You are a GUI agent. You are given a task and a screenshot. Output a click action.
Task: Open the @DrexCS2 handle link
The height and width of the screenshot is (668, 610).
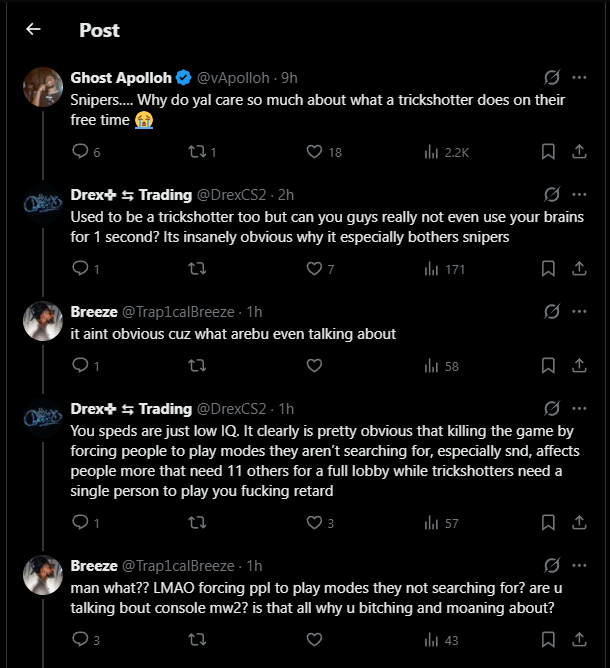tap(231, 194)
